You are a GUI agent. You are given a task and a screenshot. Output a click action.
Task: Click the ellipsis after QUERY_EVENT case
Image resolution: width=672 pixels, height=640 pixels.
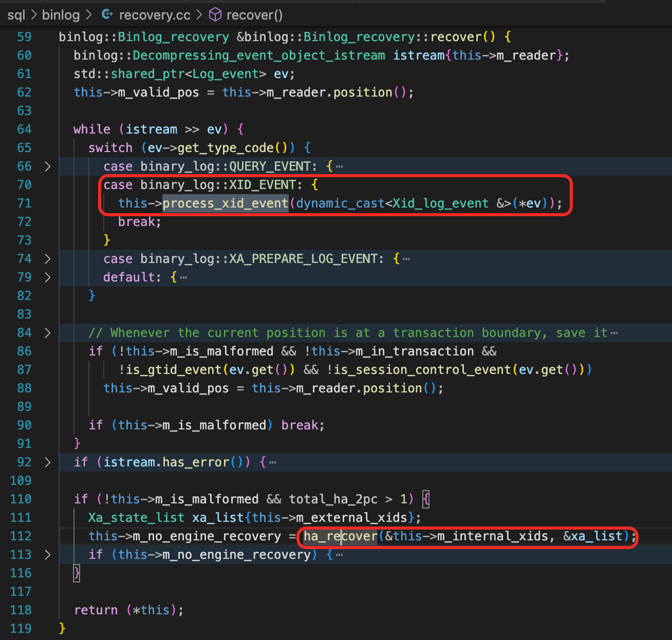pyautogui.click(x=339, y=166)
